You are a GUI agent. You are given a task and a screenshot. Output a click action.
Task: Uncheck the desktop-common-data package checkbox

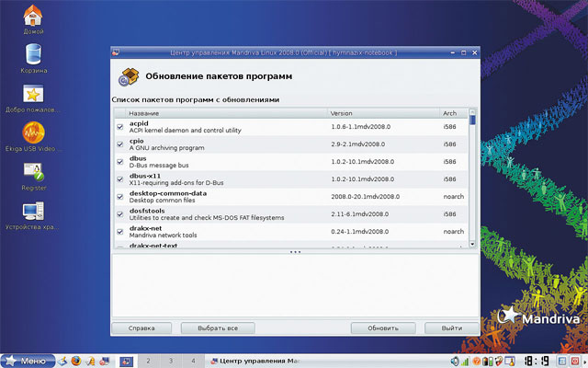120,197
